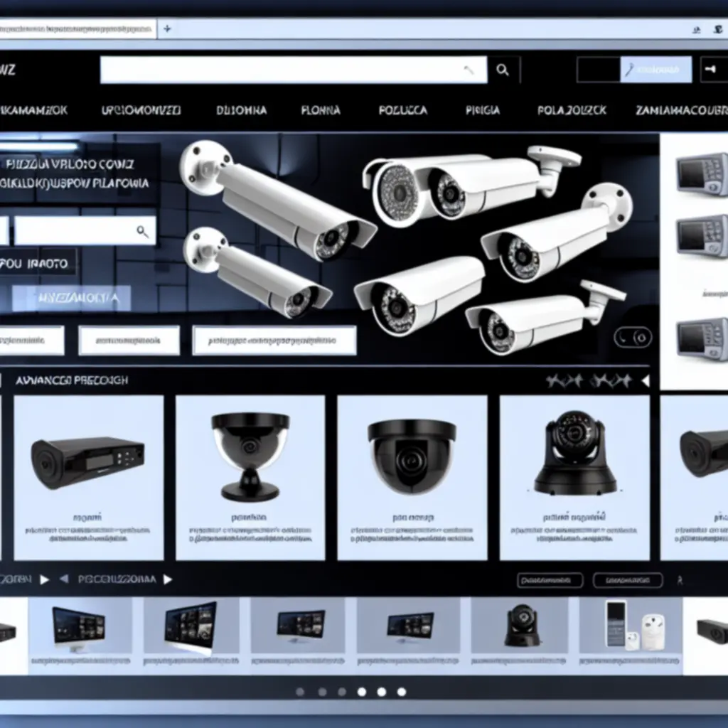Viewport: 728px width, 728px height.
Task: Open the FLONNA navigation menu item
Action: (x=320, y=110)
